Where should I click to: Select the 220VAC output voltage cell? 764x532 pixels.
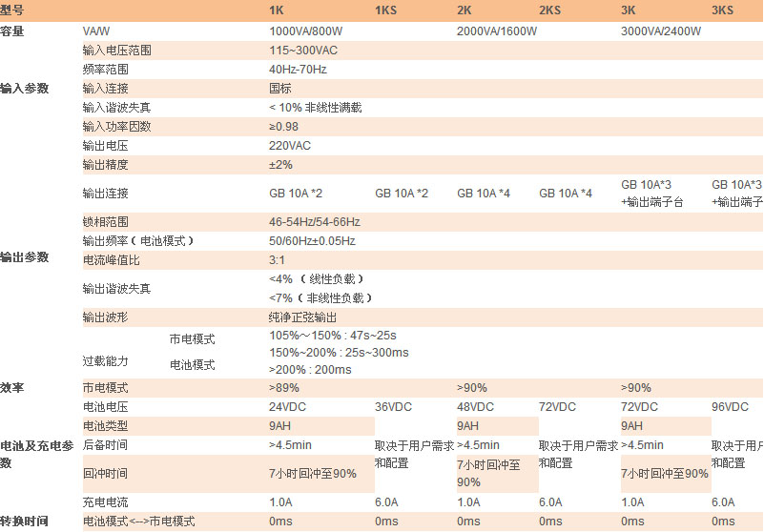pyautogui.click(x=290, y=146)
